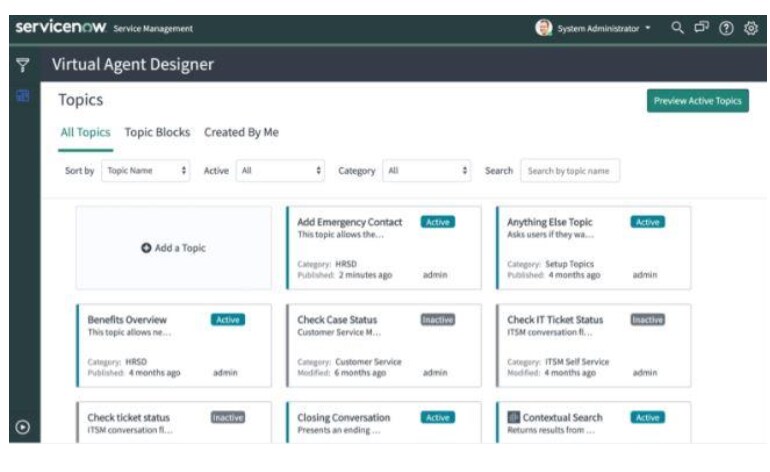The height and width of the screenshot is (472, 770).
Task: Click the blue designer icon in sidebar
Action: point(23,95)
